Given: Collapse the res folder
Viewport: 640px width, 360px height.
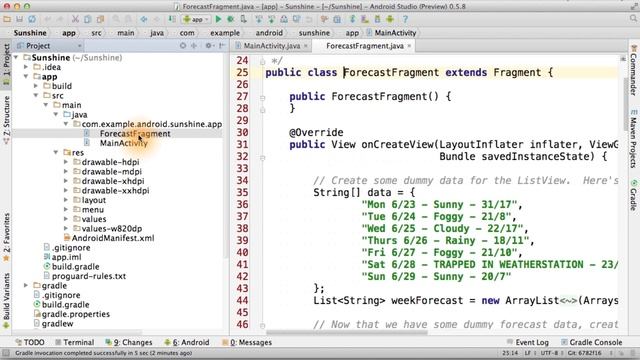Looking at the screenshot, I should [x=56, y=152].
